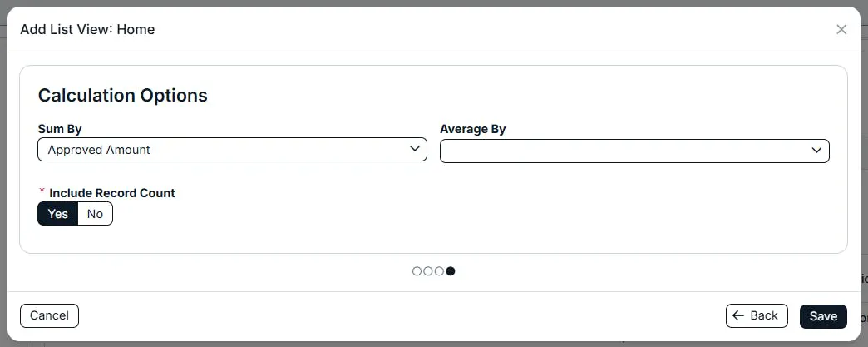Viewport: 868px width, 347px height.
Task: Click the left arrow icon on Back
Action: pos(738,315)
